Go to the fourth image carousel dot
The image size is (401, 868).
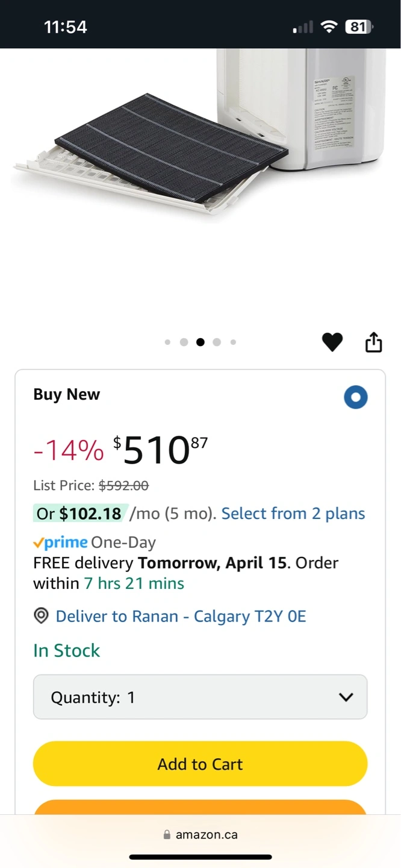[217, 342]
